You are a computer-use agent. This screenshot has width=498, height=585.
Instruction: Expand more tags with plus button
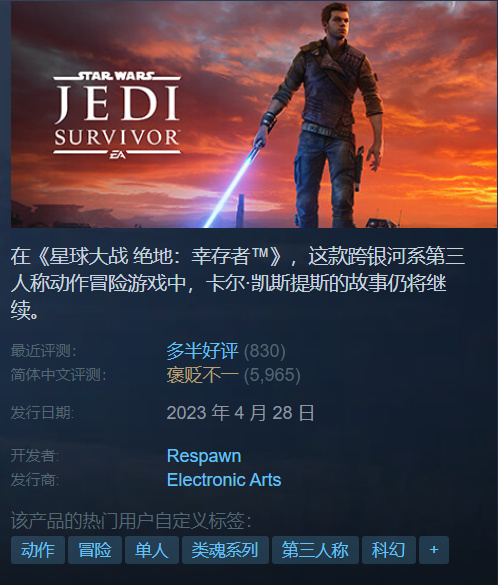[434, 550]
